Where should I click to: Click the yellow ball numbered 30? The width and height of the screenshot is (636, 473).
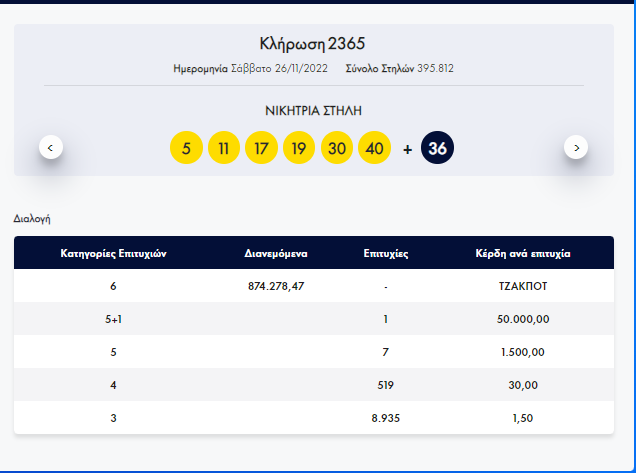(x=337, y=148)
